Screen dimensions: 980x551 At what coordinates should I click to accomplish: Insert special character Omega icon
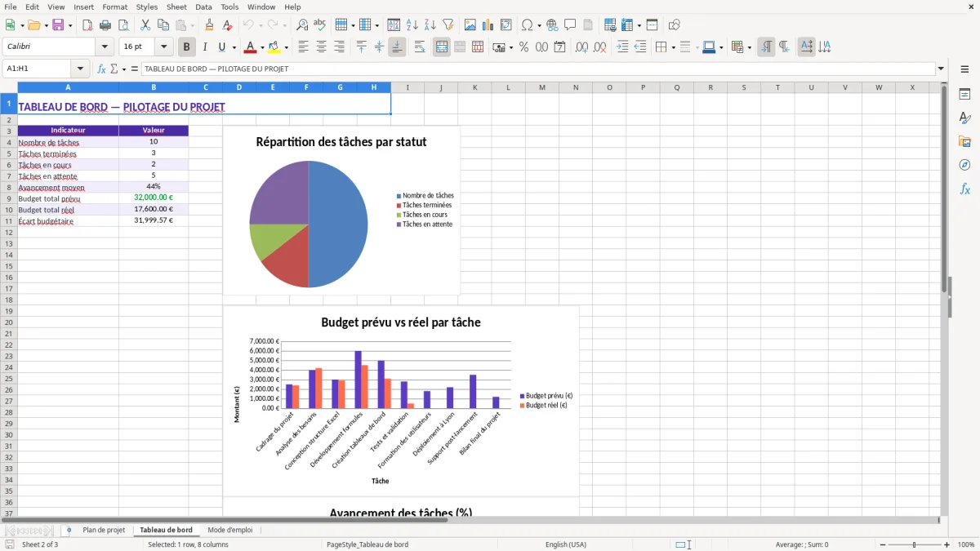[527, 25]
